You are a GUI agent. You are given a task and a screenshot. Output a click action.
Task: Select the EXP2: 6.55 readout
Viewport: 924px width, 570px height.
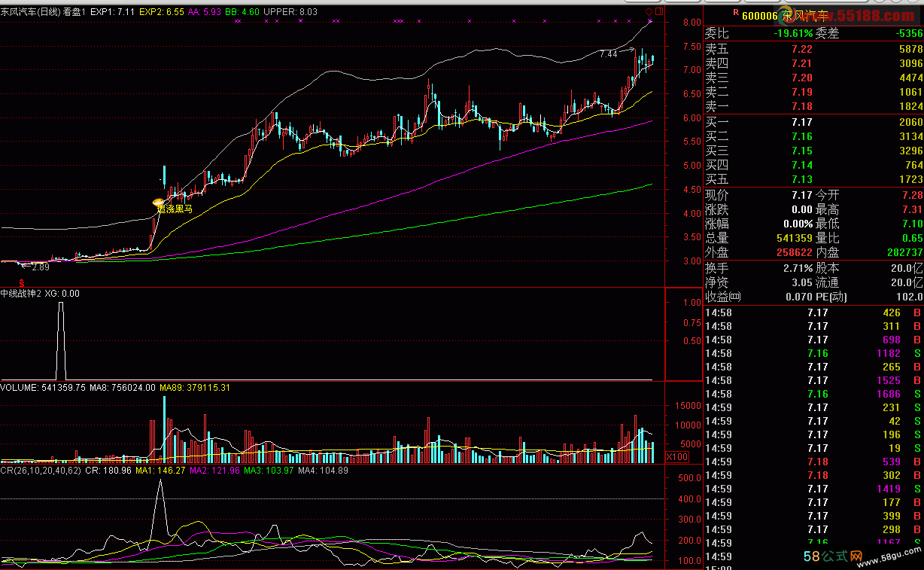(x=163, y=12)
